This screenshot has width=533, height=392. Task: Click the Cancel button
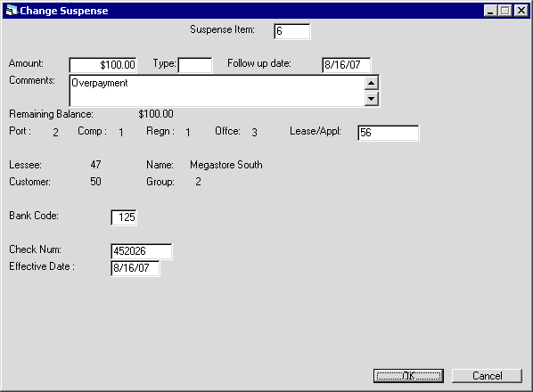coord(487,376)
